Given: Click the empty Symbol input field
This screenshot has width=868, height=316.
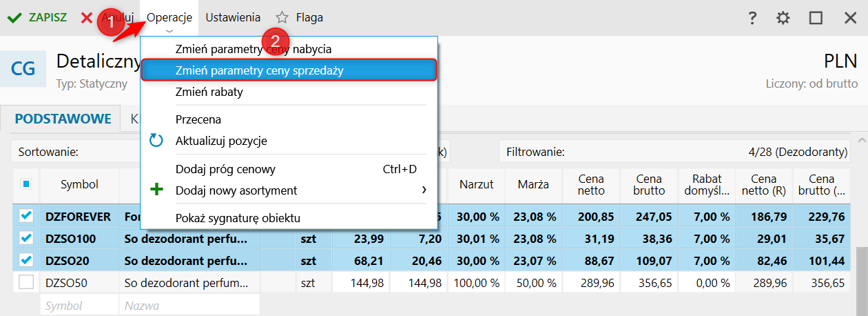Looking at the screenshot, I should pos(79,305).
